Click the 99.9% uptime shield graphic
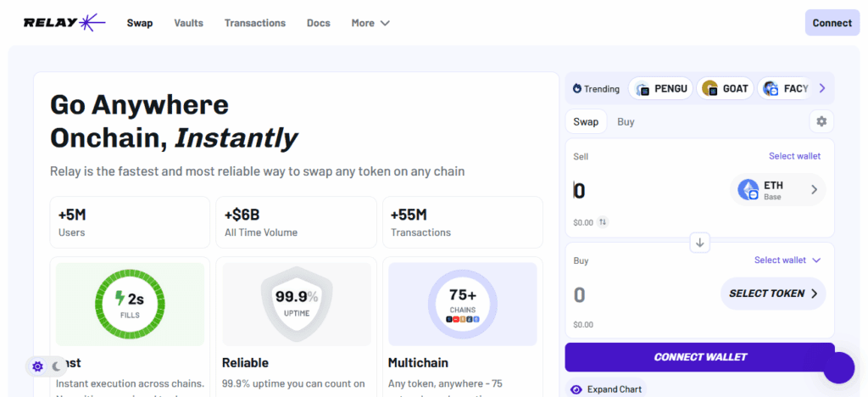Screen dimensions: 868x397 click(x=297, y=304)
